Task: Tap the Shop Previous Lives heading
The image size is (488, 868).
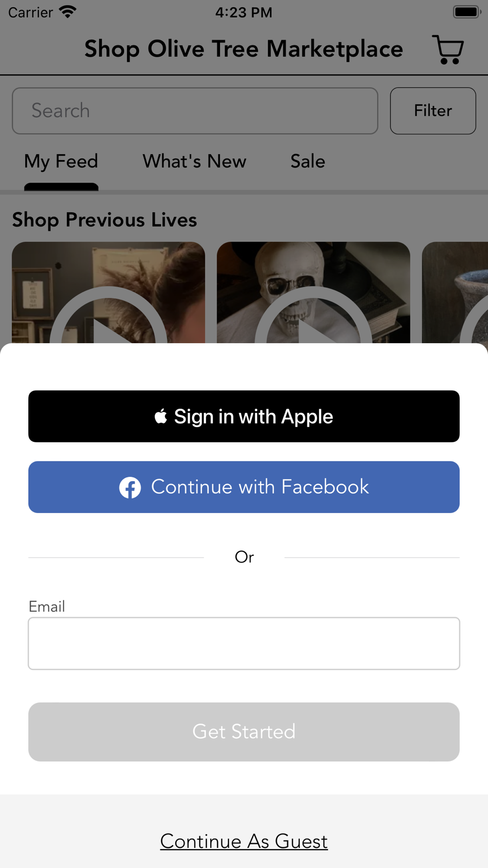Action: click(104, 220)
